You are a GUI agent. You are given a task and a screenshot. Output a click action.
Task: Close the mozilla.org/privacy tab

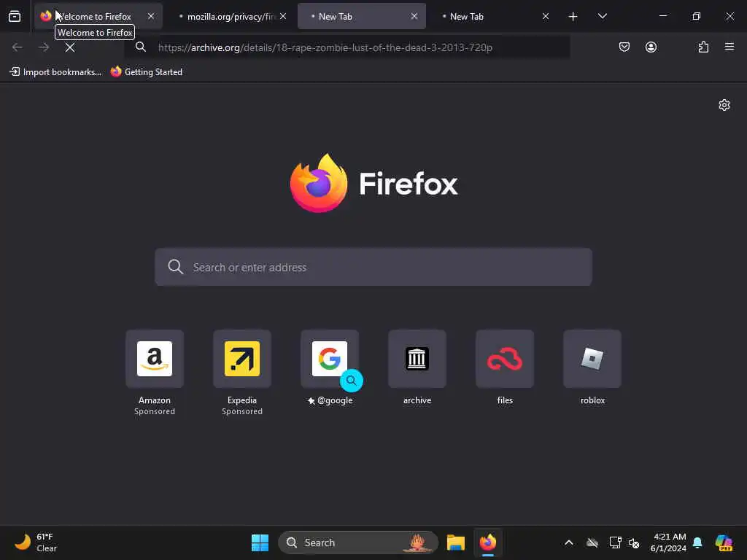[x=283, y=16]
